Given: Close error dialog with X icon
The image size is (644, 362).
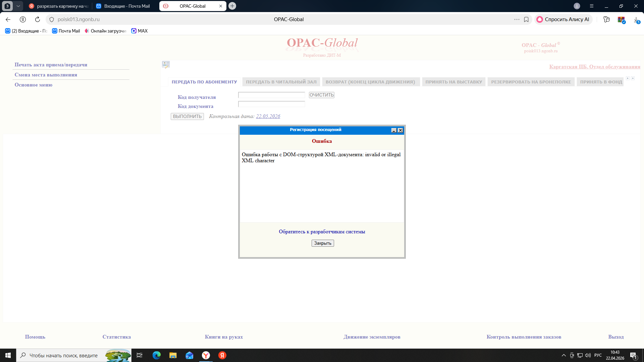Looking at the screenshot, I should (x=400, y=130).
